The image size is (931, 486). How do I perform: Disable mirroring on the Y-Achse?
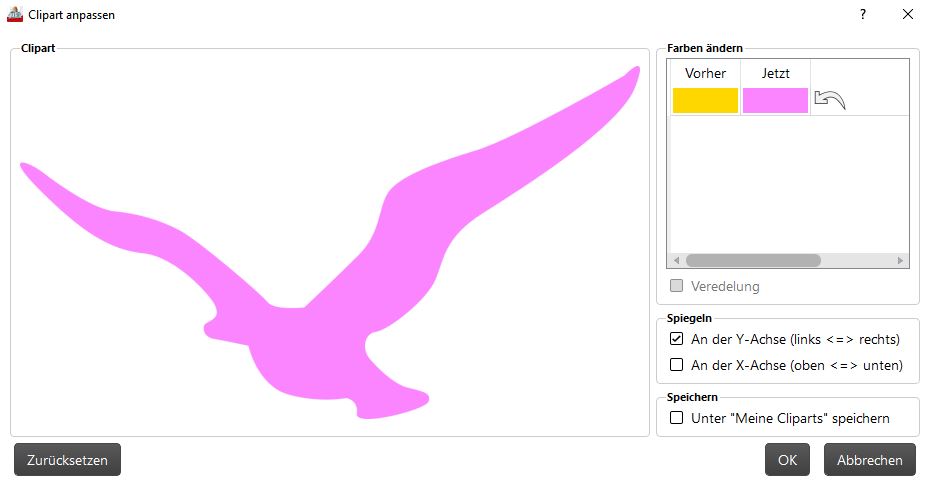676,339
